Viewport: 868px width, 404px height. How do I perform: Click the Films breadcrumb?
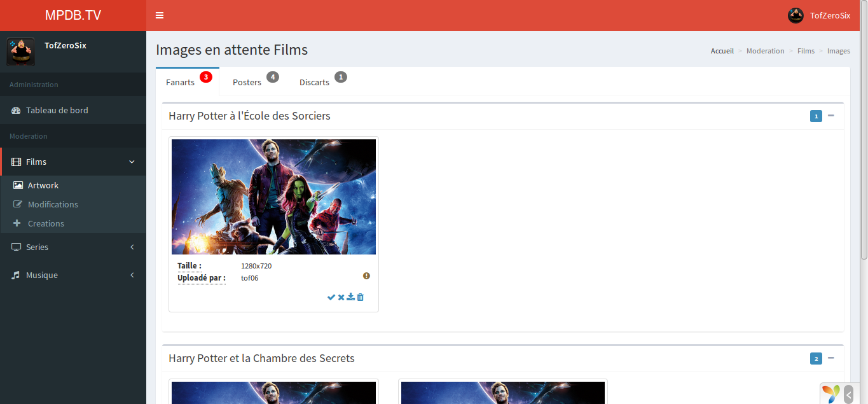[806, 51]
